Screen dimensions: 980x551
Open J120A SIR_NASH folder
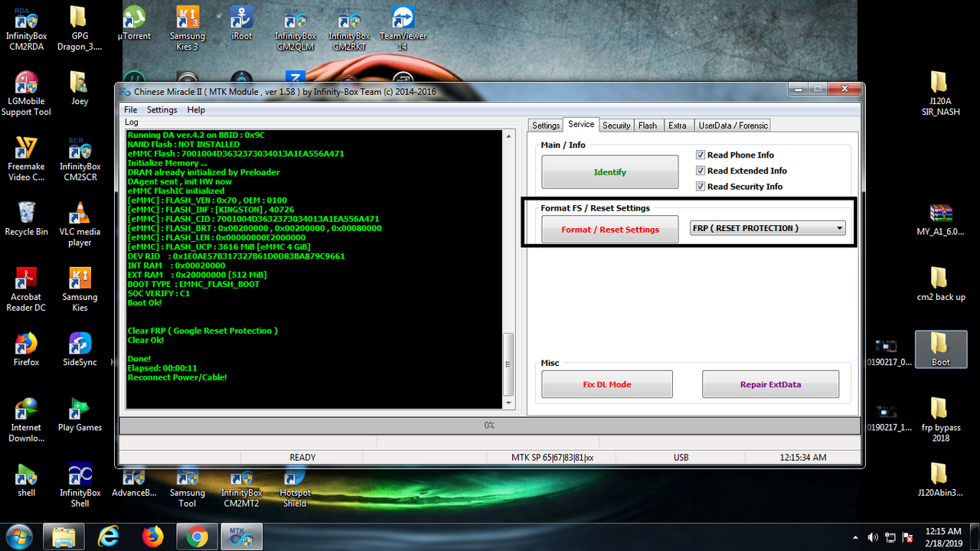(x=939, y=93)
